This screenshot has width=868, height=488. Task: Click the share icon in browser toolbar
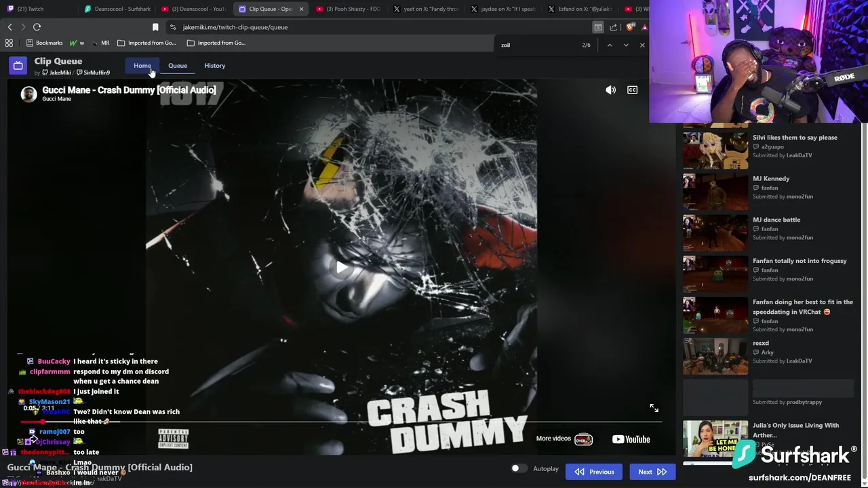point(614,27)
